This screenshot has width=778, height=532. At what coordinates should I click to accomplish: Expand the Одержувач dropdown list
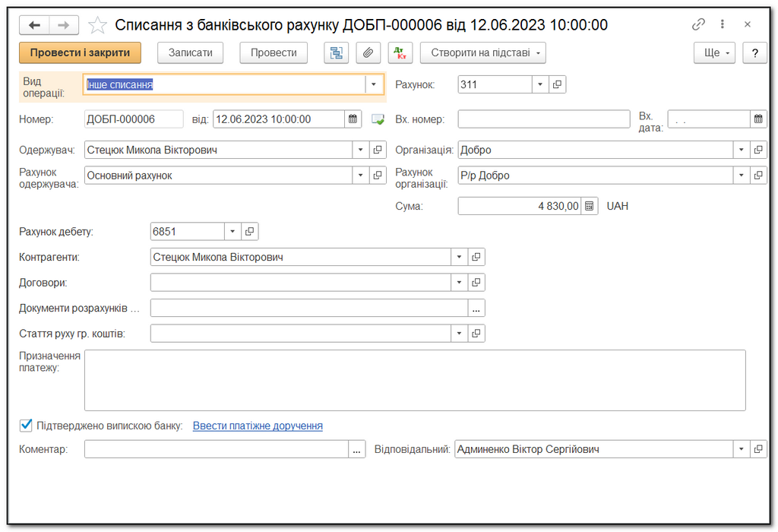[361, 150]
